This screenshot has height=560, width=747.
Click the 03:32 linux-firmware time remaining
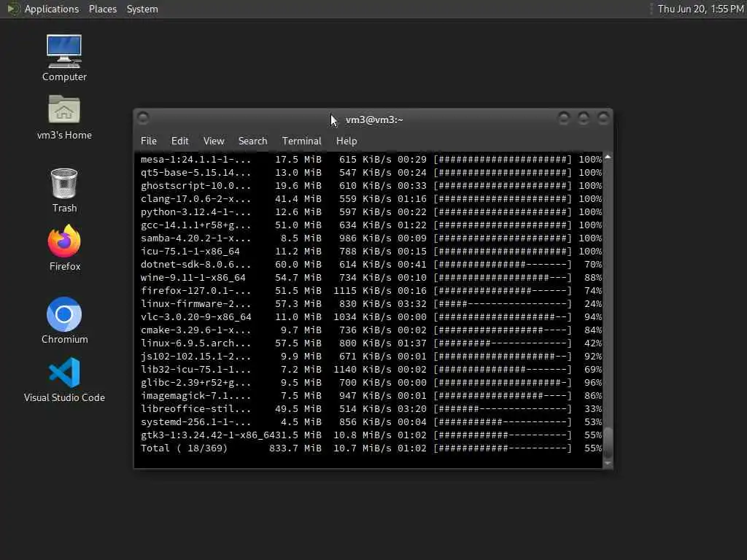tap(412, 304)
